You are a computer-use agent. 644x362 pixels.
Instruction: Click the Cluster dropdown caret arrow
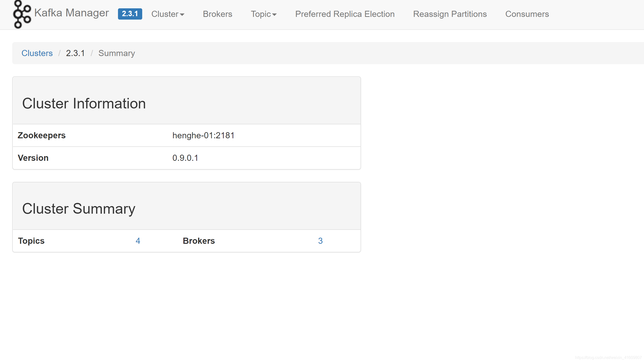tap(182, 15)
